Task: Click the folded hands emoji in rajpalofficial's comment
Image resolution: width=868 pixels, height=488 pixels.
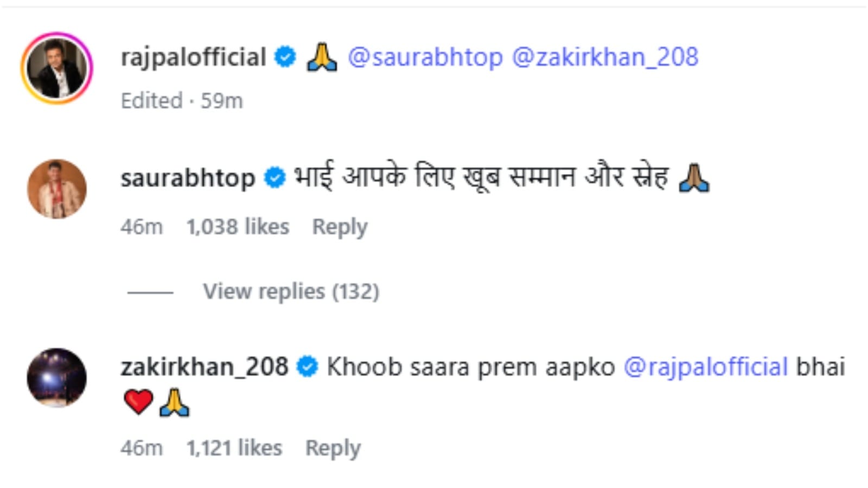Action: point(322,57)
